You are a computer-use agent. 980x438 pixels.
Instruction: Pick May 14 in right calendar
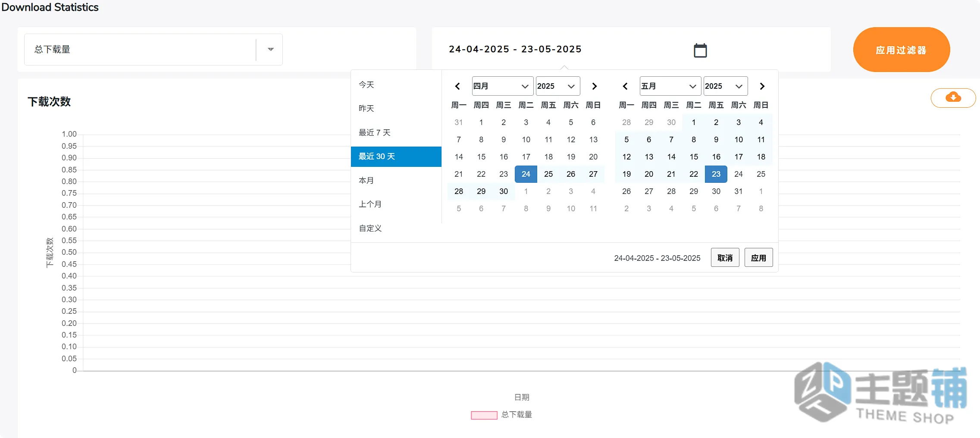(671, 157)
